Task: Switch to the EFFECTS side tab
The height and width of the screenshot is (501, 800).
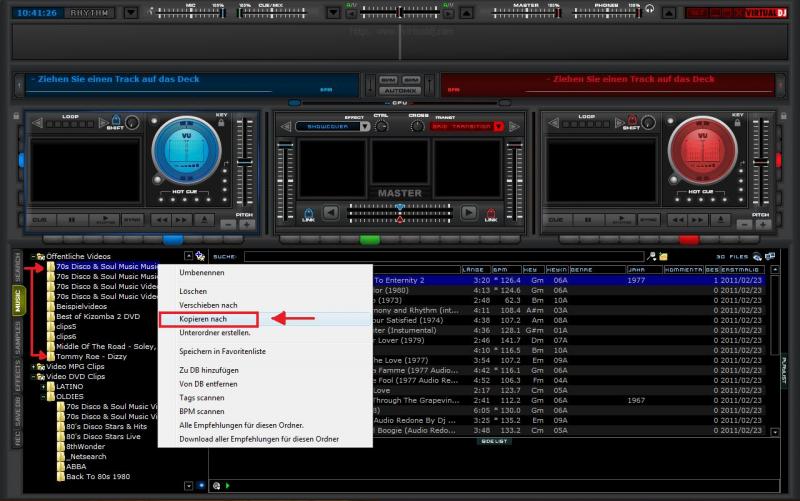Action: [x=16, y=377]
